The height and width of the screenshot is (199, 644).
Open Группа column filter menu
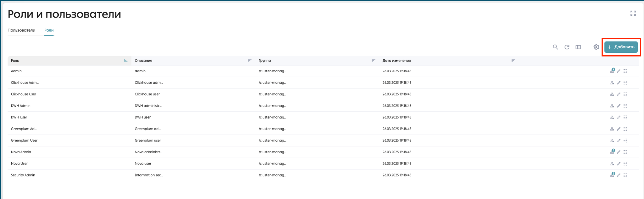pyautogui.click(x=373, y=61)
